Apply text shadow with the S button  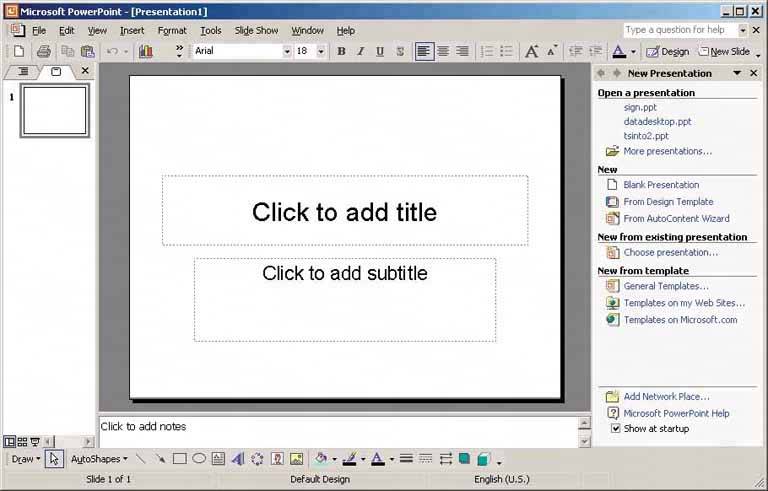point(400,51)
